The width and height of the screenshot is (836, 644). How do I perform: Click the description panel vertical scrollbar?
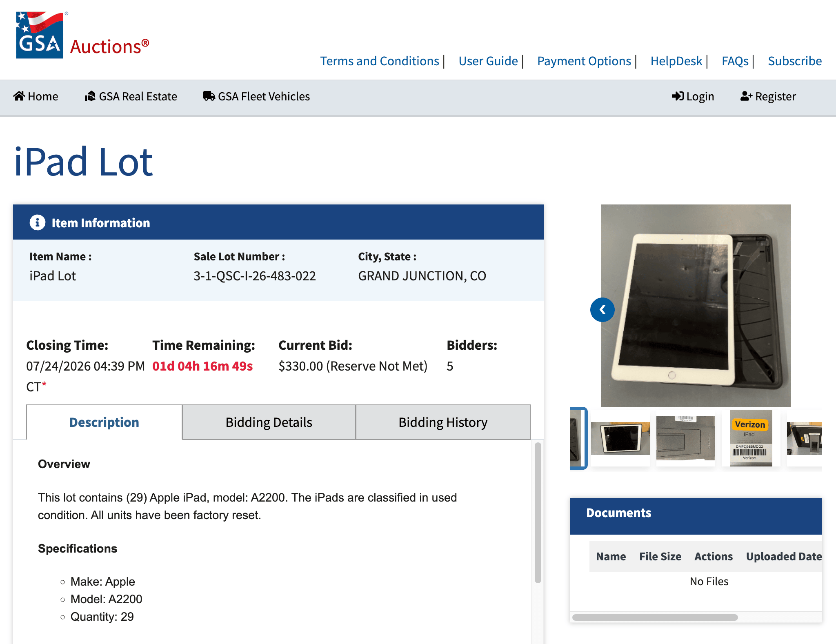click(538, 513)
